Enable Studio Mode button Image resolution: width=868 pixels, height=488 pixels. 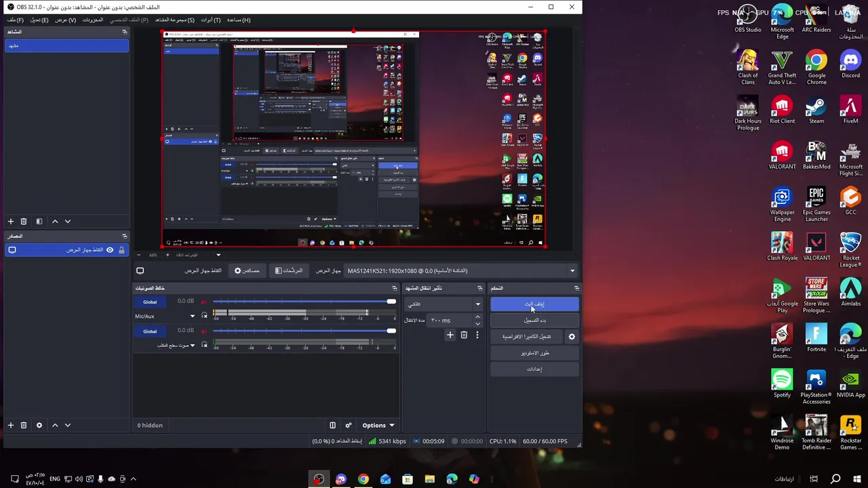(534, 352)
